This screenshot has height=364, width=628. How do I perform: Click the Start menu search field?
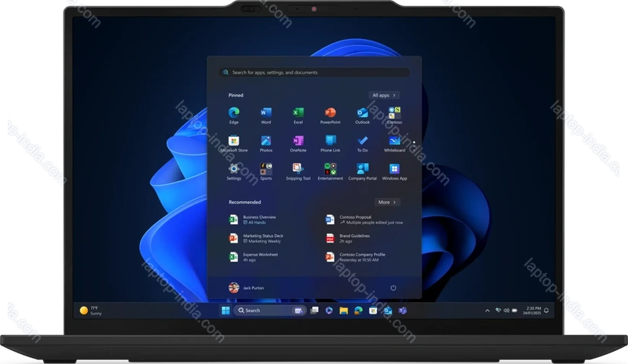click(x=314, y=73)
